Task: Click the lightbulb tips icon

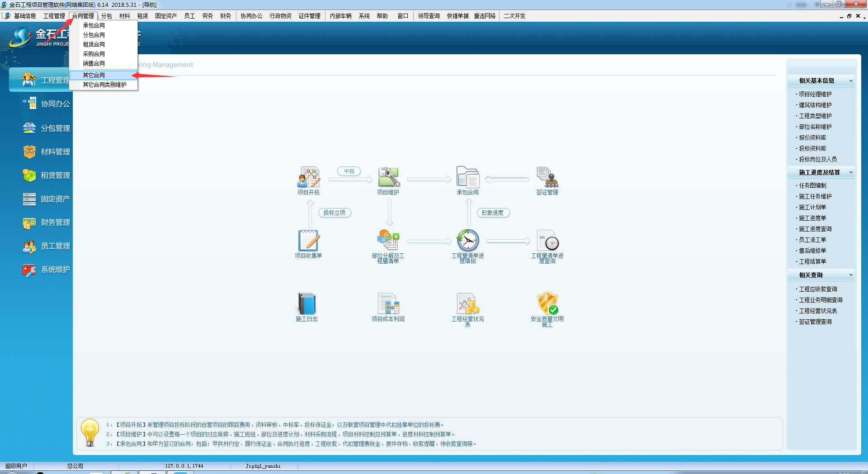Action: pos(90,433)
